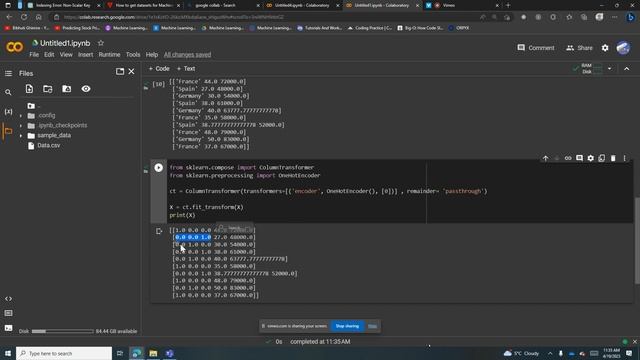Click the notebook title Untitled1.ipynb
This screenshot has height=360, width=640.
point(65,43)
